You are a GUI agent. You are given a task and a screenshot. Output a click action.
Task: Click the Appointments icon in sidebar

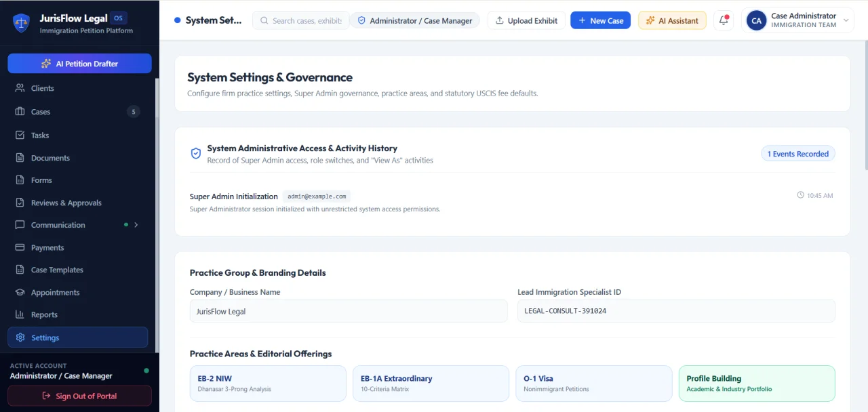click(x=20, y=292)
